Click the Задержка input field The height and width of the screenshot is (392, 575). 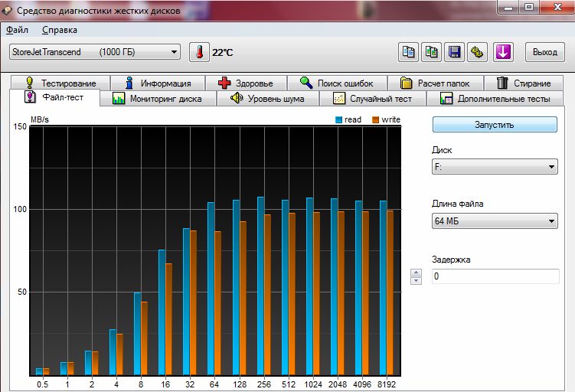pyautogui.click(x=495, y=276)
